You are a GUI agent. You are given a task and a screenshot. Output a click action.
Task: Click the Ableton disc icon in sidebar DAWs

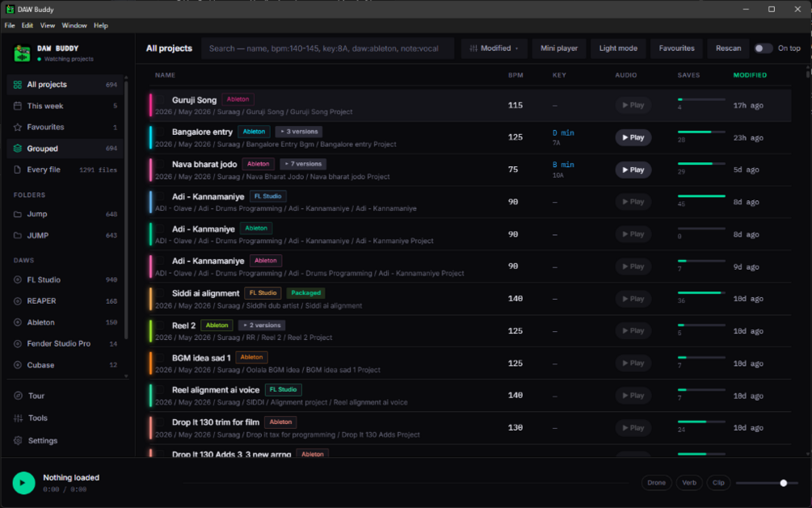(18, 322)
